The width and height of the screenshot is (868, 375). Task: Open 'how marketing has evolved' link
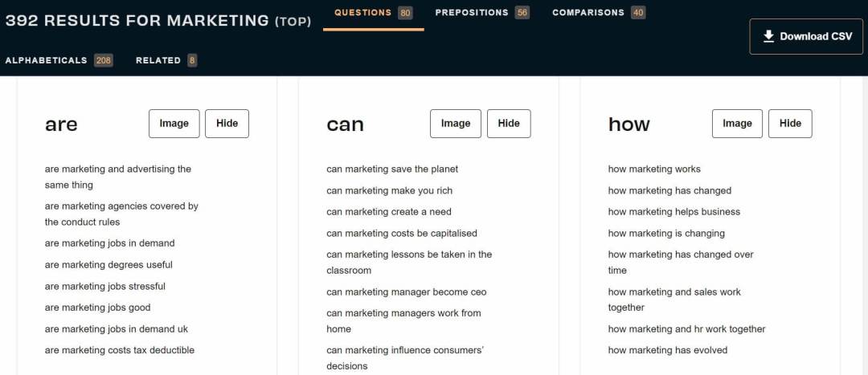click(x=667, y=350)
